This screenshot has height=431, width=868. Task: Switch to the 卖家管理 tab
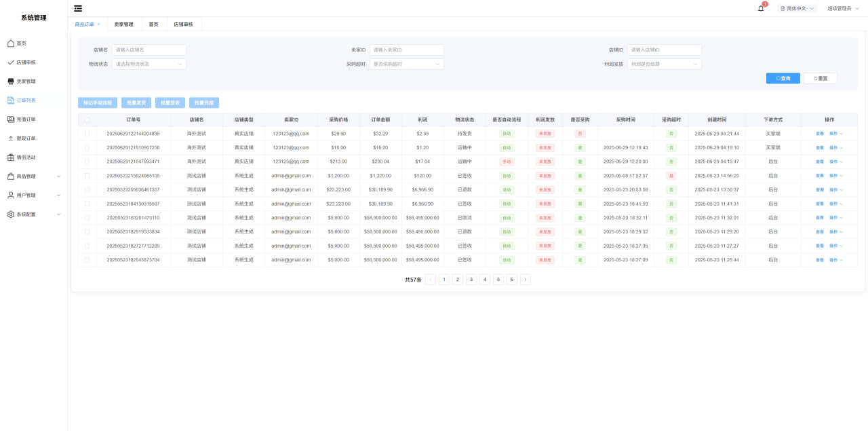point(123,24)
